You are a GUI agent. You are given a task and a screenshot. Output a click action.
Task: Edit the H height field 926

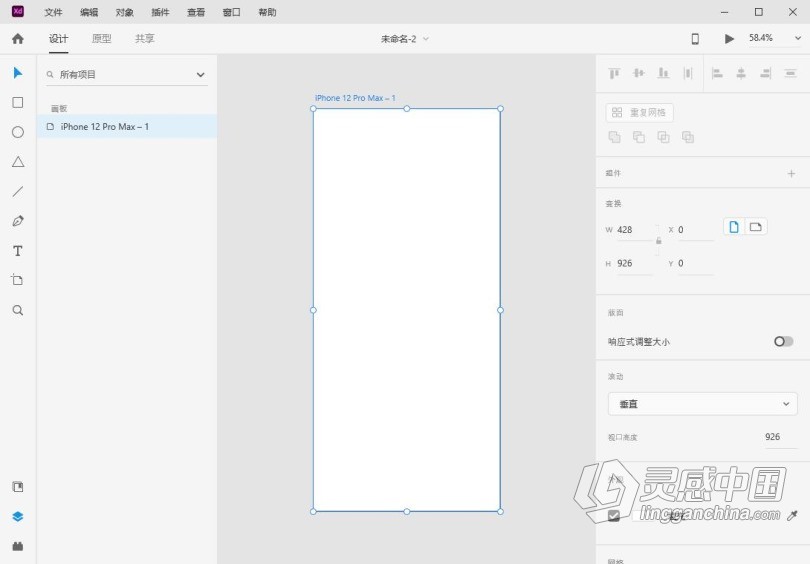[635, 263]
